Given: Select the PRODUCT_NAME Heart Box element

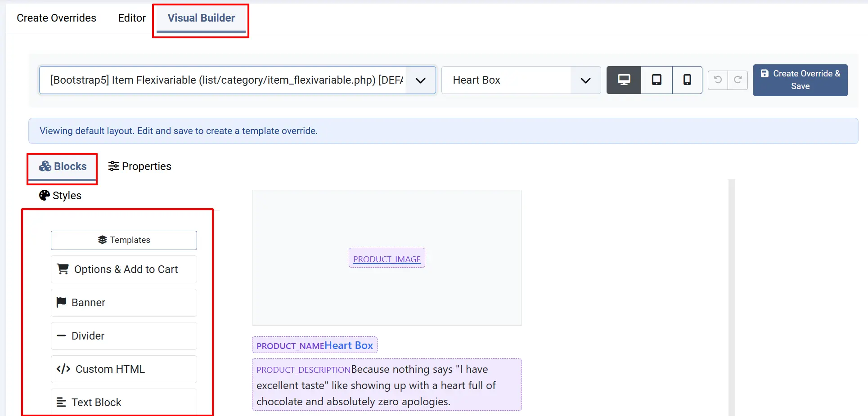Looking at the screenshot, I should pos(315,345).
